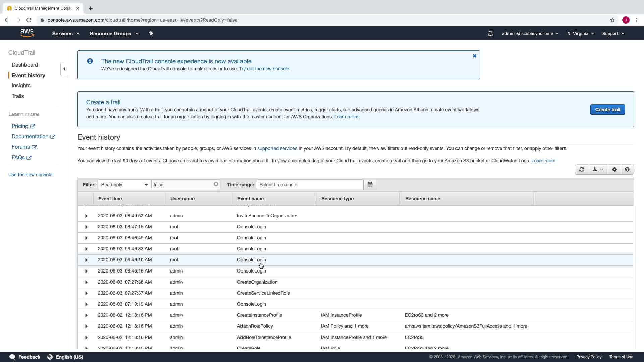The image size is (644, 362).
Task: Open the column settings gear icon
Action: pyautogui.click(x=614, y=170)
